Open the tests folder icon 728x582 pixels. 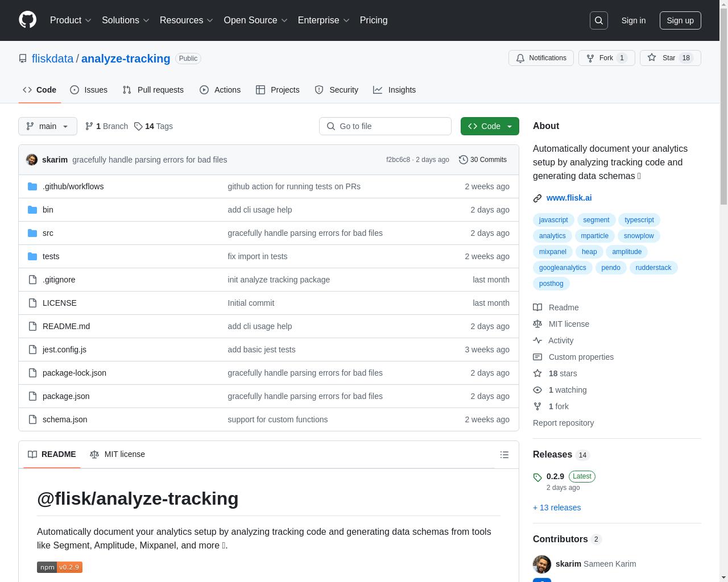[32, 256]
